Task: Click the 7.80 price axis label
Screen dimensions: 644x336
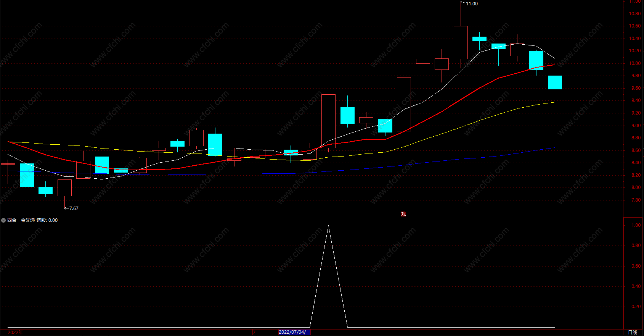Action: point(636,200)
